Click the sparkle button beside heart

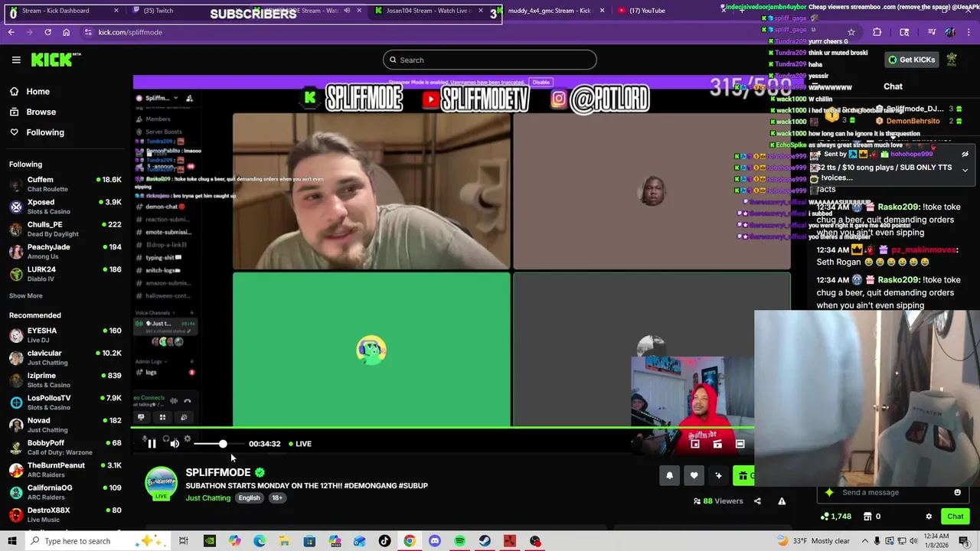(718, 476)
